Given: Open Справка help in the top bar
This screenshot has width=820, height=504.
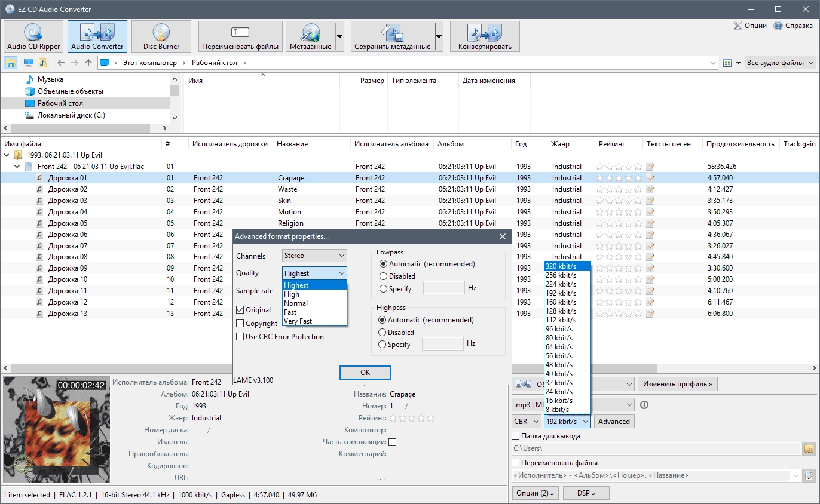Looking at the screenshot, I should pyautogui.click(x=793, y=26).
